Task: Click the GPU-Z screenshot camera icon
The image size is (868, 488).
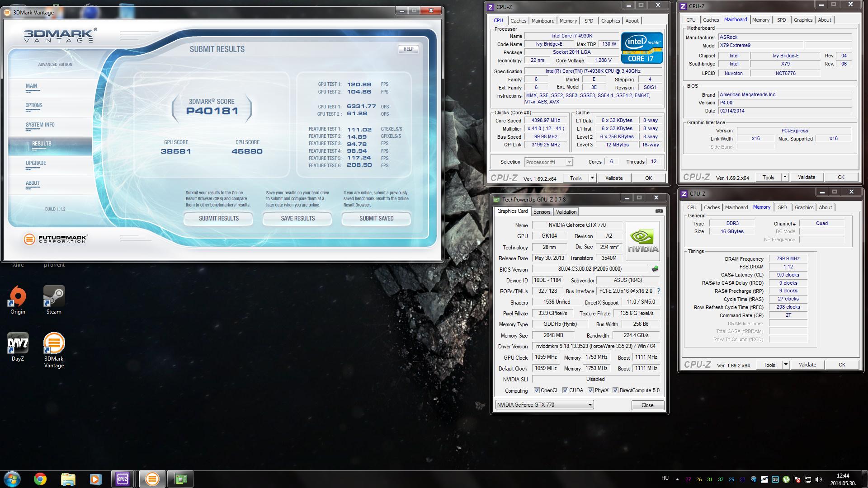Action: [659, 211]
